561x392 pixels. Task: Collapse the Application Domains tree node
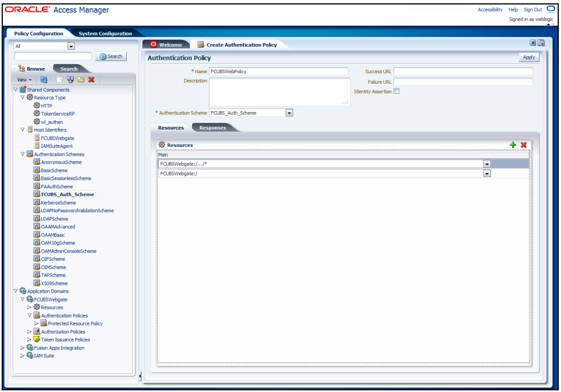click(16, 291)
